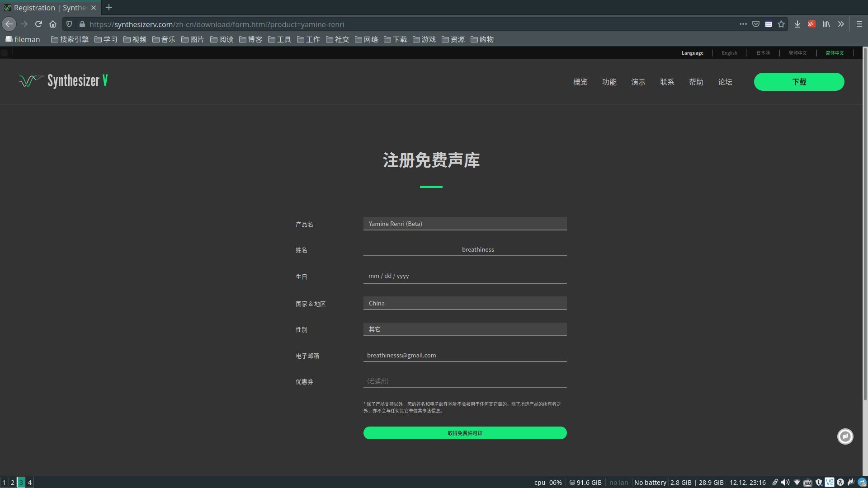This screenshot has width=868, height=488.
Task: Click the 优惠券 coupon input field
Action: [x=465, y=381]
